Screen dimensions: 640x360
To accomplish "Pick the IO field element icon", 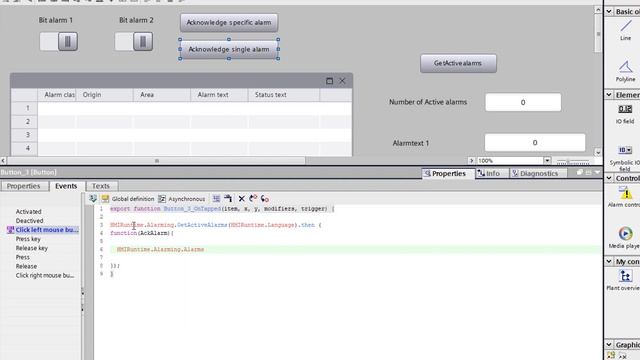I will point(625,109).
